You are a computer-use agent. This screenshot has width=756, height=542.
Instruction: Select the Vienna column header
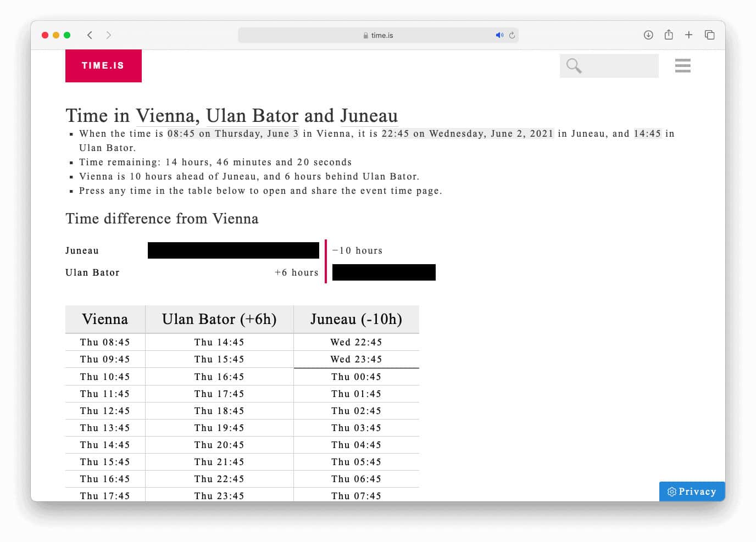105,319
